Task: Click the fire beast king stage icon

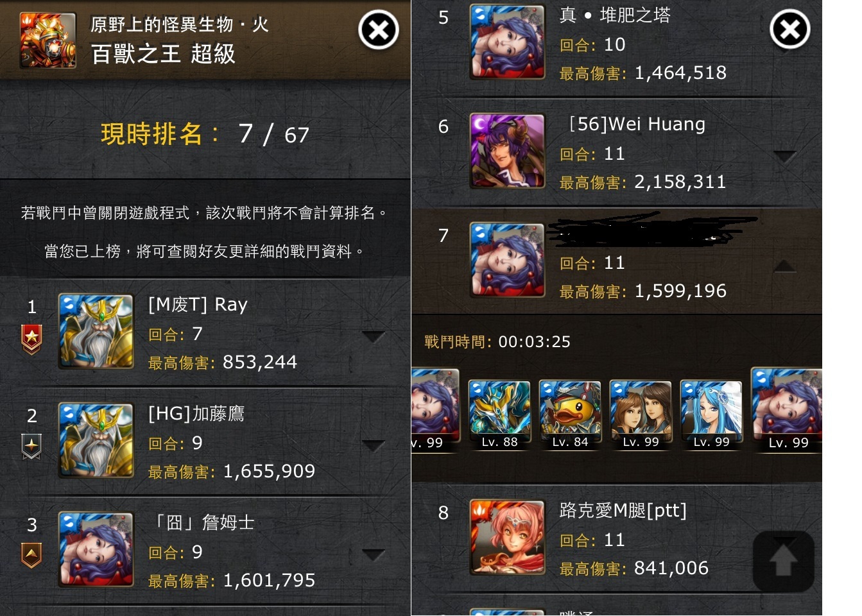Action: click(48, 40)
